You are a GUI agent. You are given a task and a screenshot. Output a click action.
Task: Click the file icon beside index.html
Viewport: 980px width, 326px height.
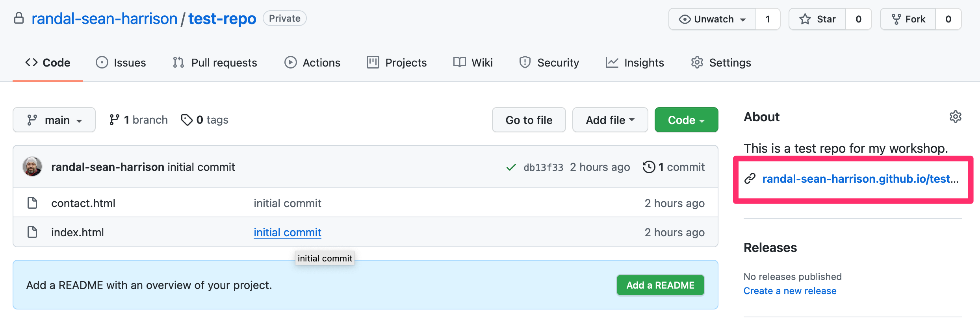[x=32, y=232]
